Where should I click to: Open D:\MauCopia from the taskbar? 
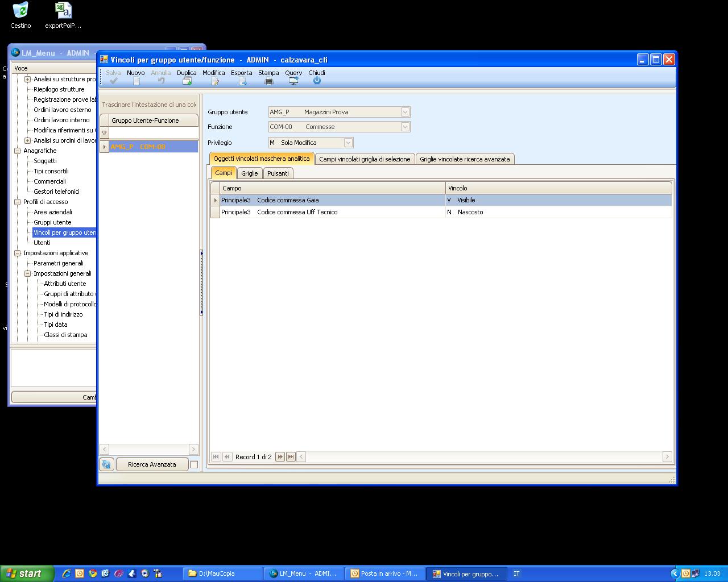[222, 573]
